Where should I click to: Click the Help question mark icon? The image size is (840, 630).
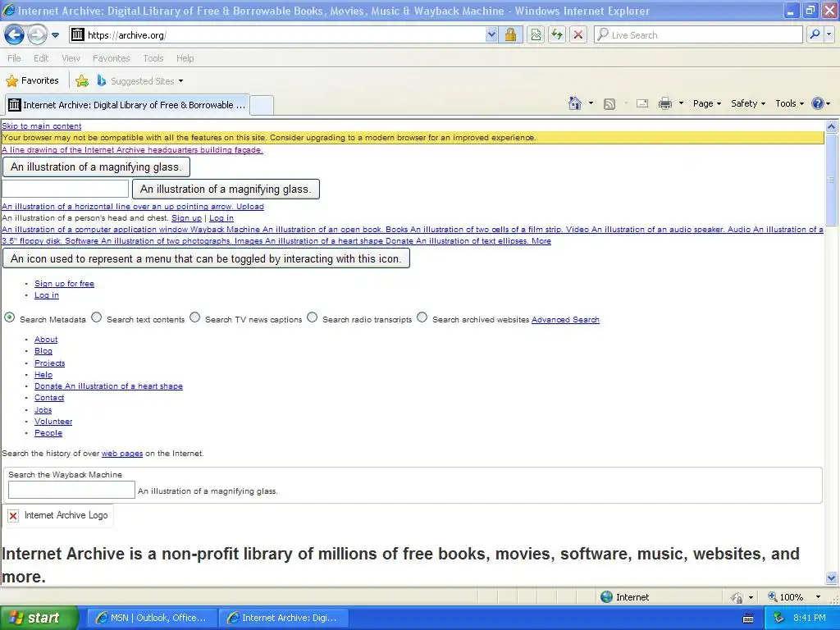(x=818, y=103)
